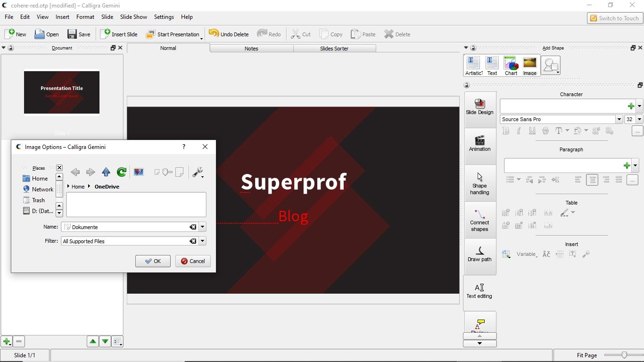The image size is (644, 362).
Task: Click the green plus add-slide icon at bottom left
Action: tap(7, 342)
